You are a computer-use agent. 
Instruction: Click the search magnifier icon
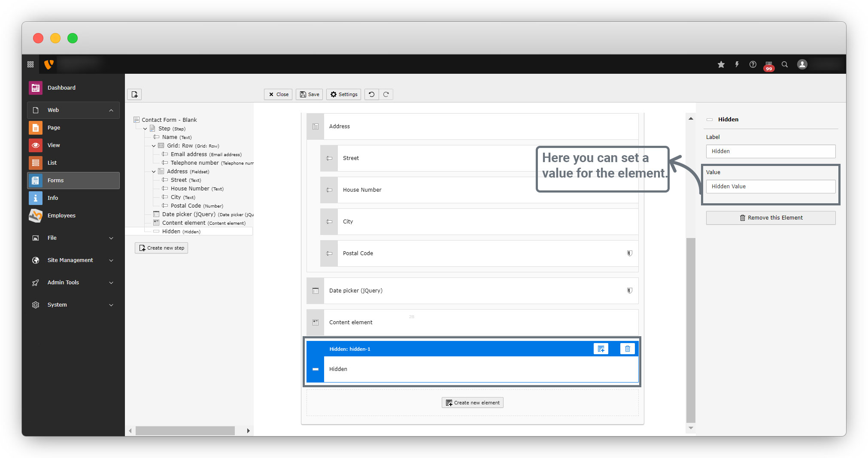click(x=784, y=64)
